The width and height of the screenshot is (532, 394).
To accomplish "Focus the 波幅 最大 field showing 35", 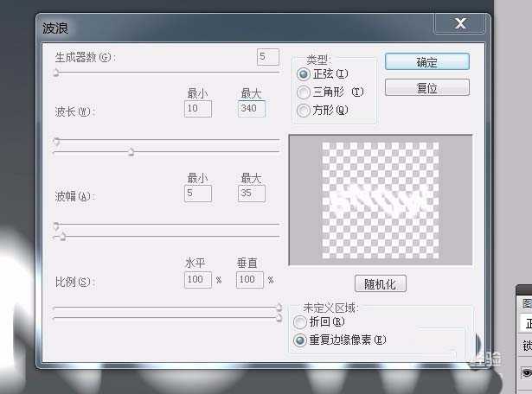I will 251,194.
